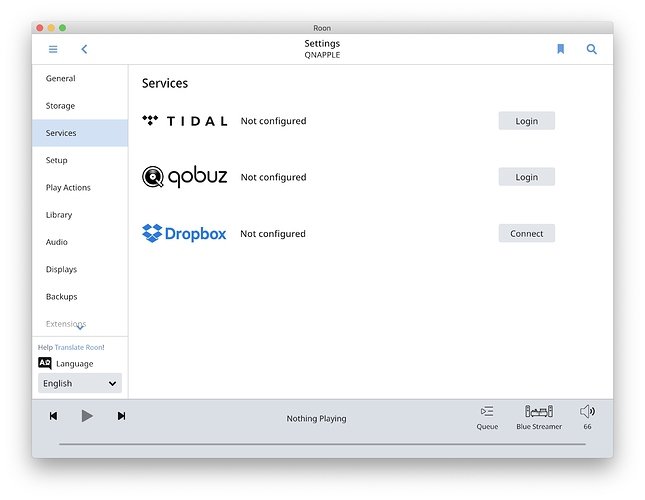This screenshot has height=500, width=645.
Task: Select the Services settings tab
Action: coord(80,133)
